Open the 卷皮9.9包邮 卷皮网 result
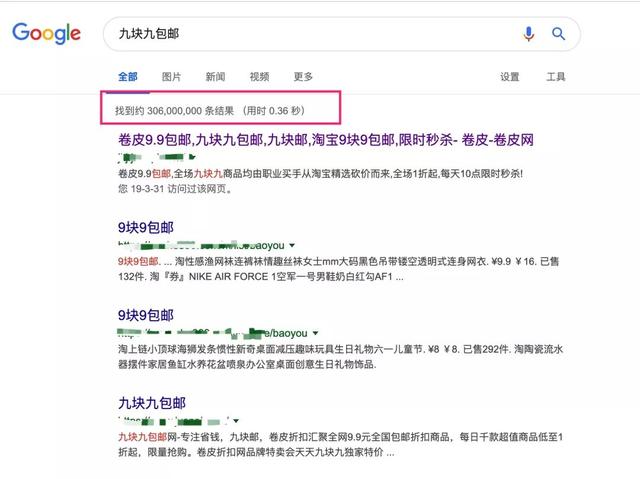640x479 pixels. point(326,140)
